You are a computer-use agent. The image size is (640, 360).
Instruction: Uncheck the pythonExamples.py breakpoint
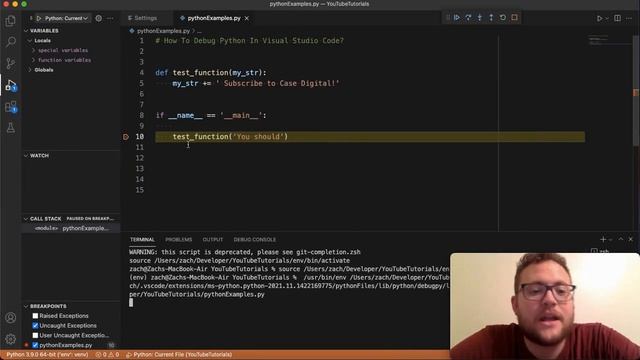(35, 345)
